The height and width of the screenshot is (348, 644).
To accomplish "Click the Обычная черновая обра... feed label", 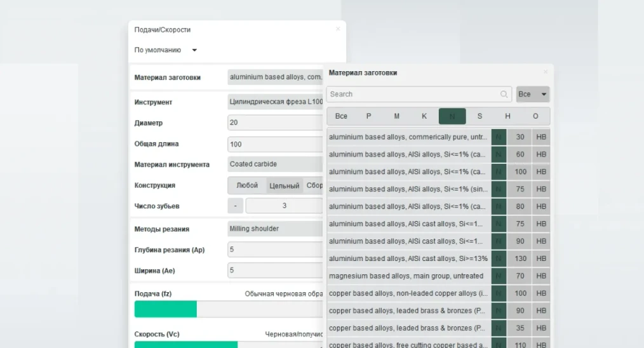I will click(284, 294).
